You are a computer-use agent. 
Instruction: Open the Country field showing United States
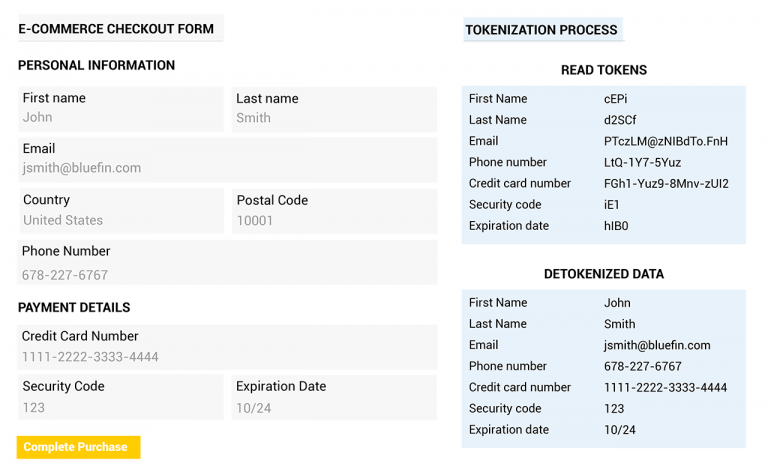pos(121,211)
